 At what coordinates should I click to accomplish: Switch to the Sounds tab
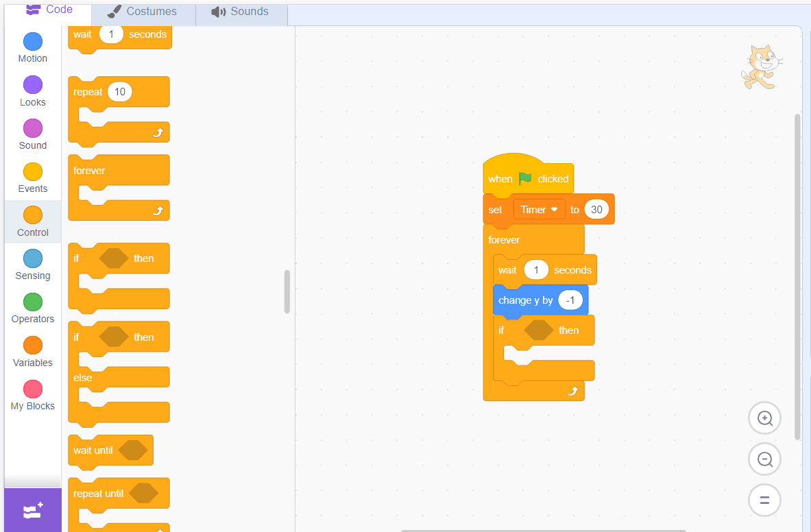click(x=241, y=12)
